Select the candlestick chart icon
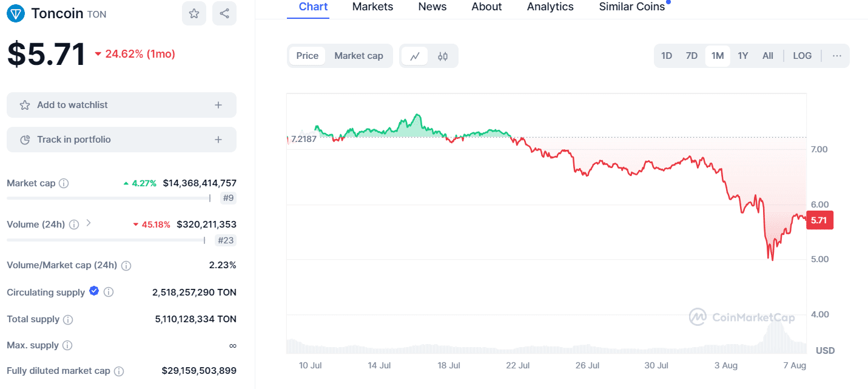Image resolution: width=868 pixels, height=389 pixels. pos(443,55)
